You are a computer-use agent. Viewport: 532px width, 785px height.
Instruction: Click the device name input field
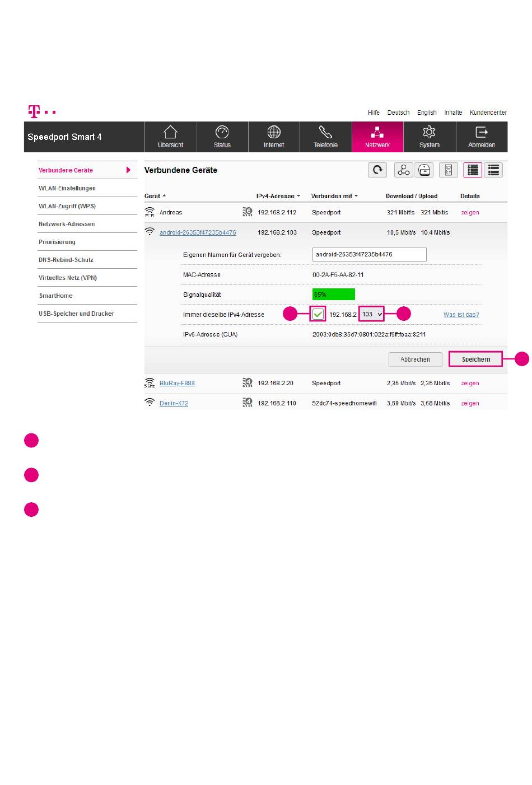coord(370,254)
